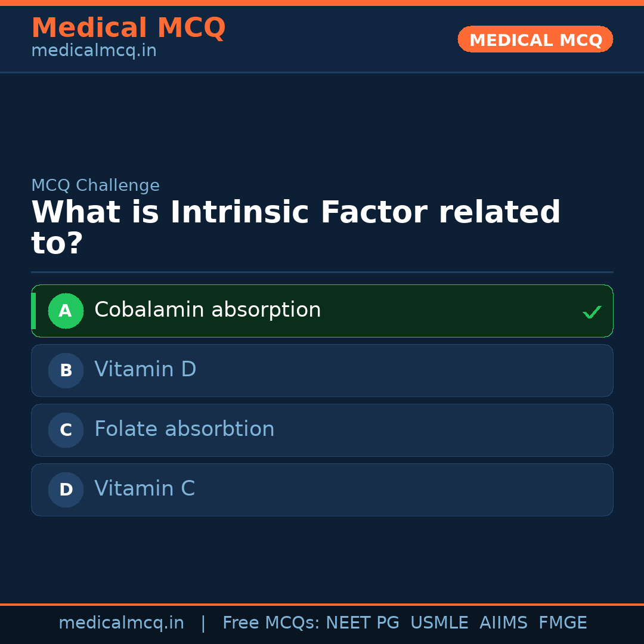Click the green bar left of option A
Viewport: 644px width, 644px height.
pyautogui.click(x=33, y=311)
